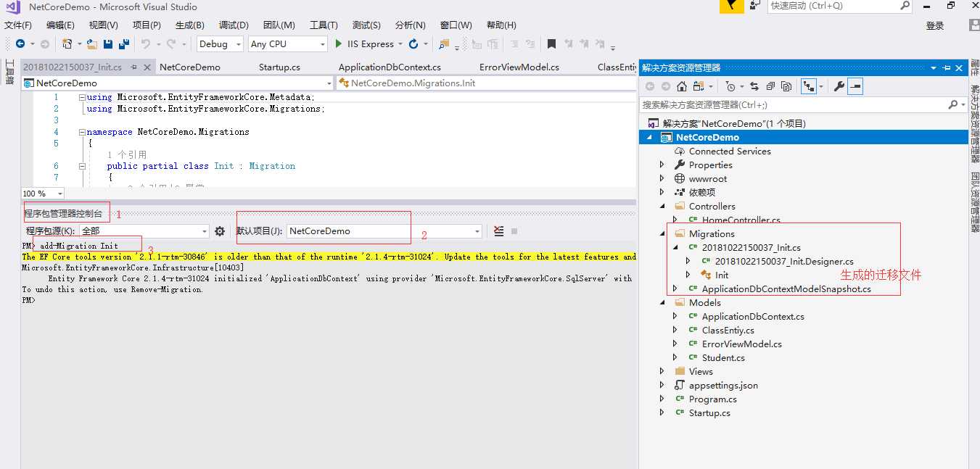Click the feedback flag notification icon

pyautogui.click(x=731, y=7)
